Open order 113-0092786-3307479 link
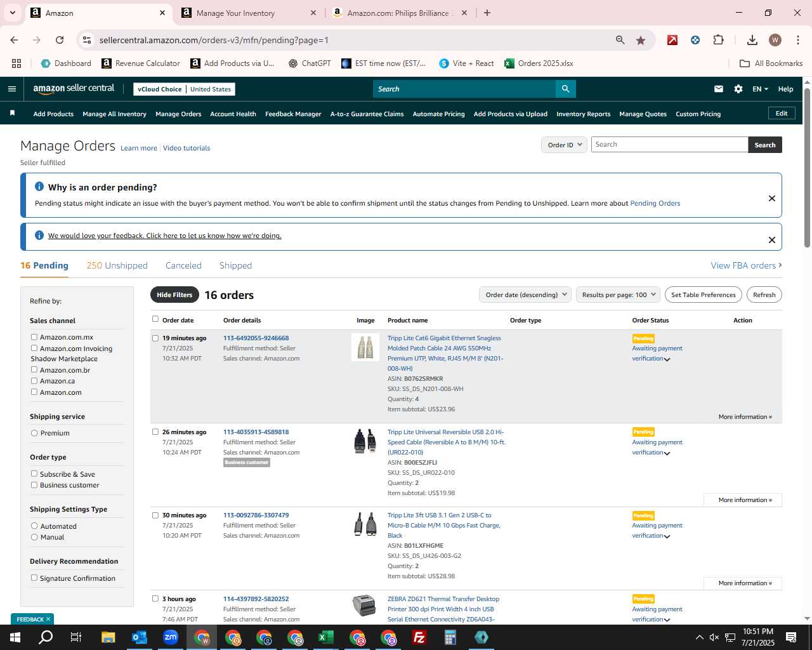 [x=256, y=515]
